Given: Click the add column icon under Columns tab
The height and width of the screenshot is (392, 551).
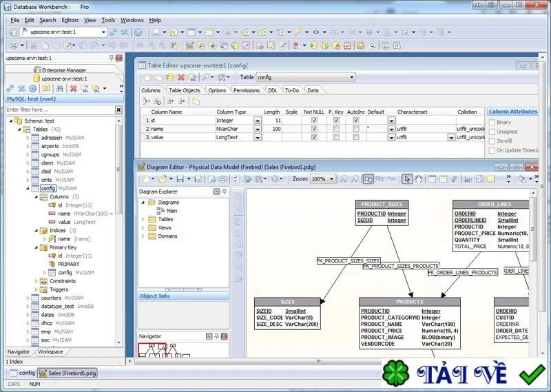Looking at the screenshot, I should [146, 101].
